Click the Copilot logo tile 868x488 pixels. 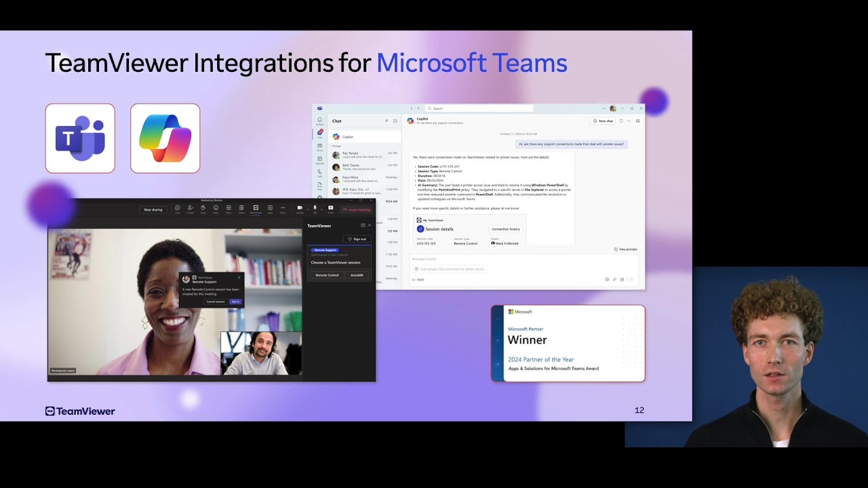coord(165,138)
